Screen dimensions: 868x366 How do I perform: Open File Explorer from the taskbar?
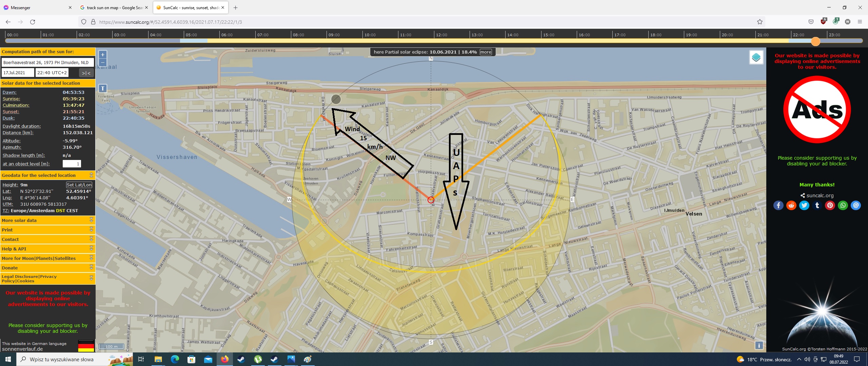point(158,359)
